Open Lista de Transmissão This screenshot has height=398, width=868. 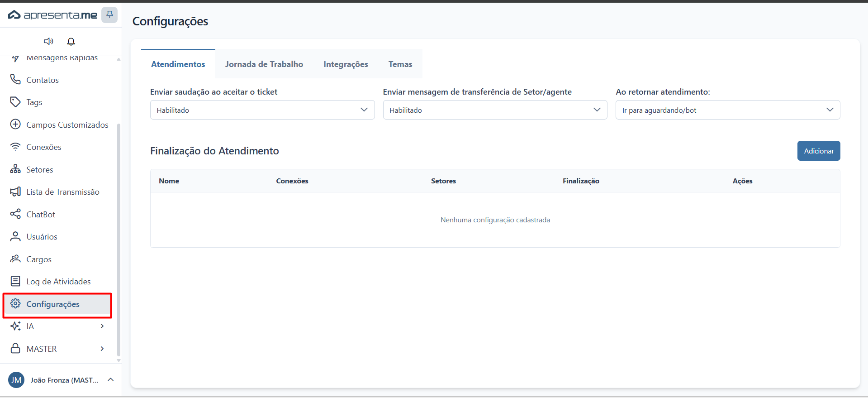63,192
